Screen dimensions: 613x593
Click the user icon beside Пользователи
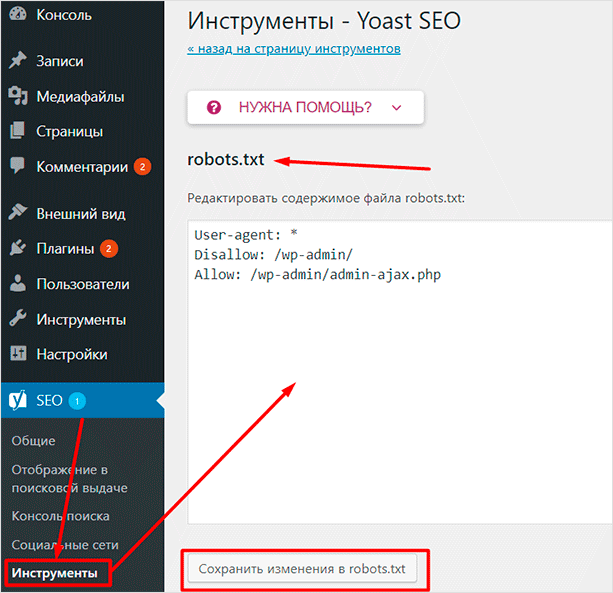coord(17,284)
